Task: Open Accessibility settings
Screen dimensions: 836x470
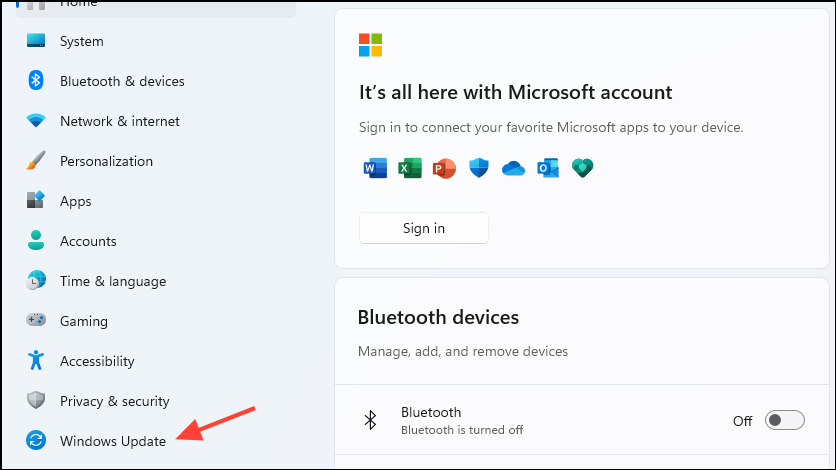Action: coord(97,361)
